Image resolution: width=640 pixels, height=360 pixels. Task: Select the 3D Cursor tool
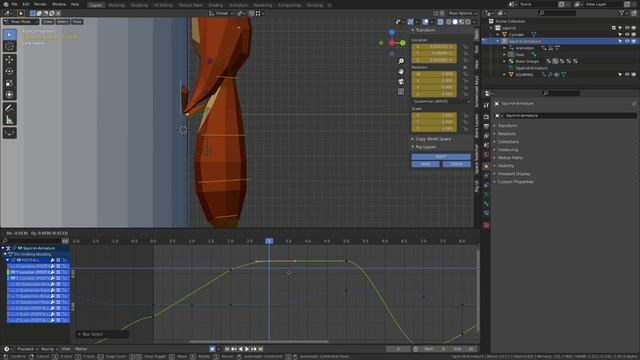[9, 46]
